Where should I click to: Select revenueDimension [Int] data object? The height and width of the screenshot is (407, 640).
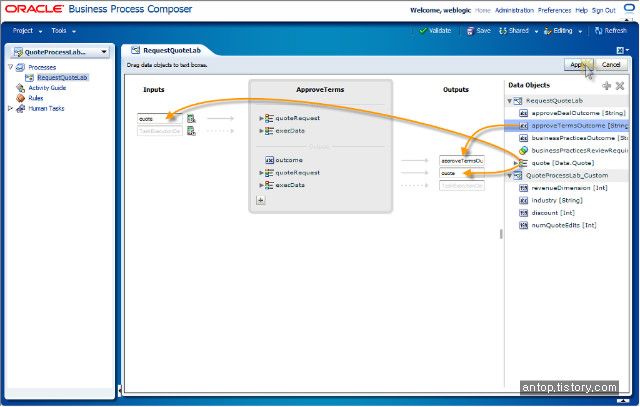(x=569, y=188)
